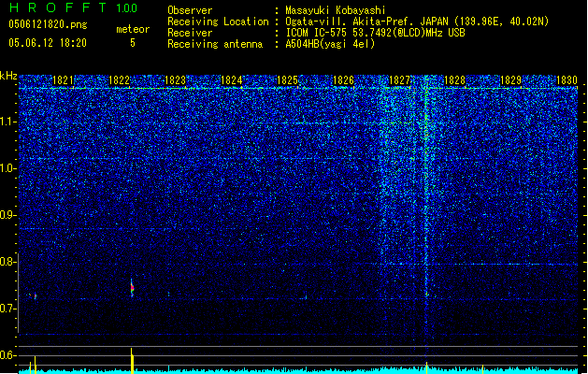Click observer name Masayuki Kobayashi
This screenshot has height=374, width=588.
click(x=336, y=10)
